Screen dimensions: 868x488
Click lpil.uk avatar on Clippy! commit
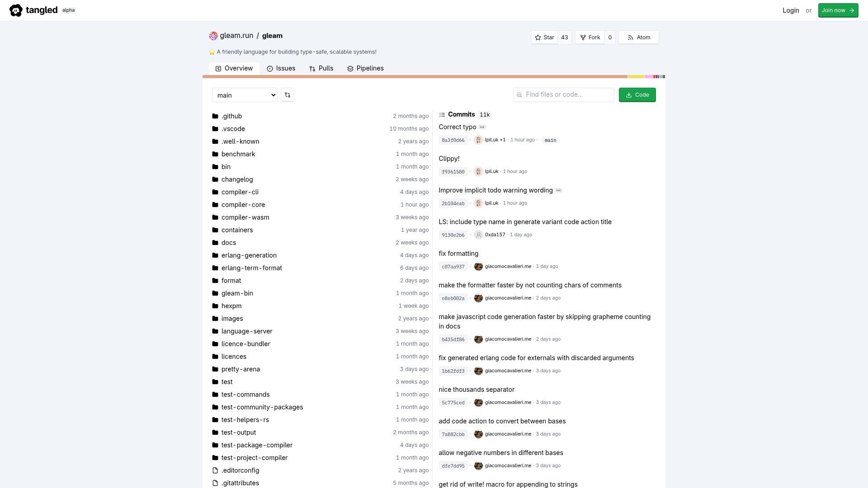(478, 172)
